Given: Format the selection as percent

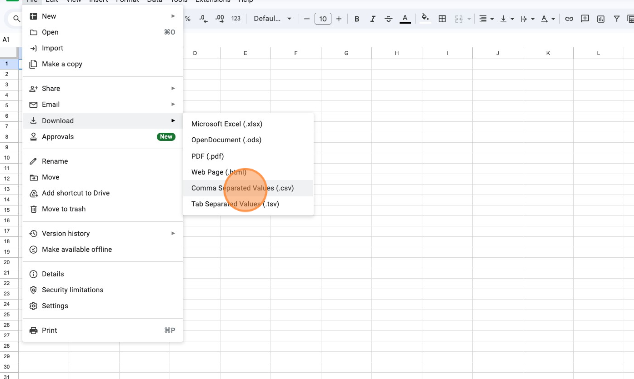Looking at the screenshot, I should pyautogui.click(x=188, y=19).
